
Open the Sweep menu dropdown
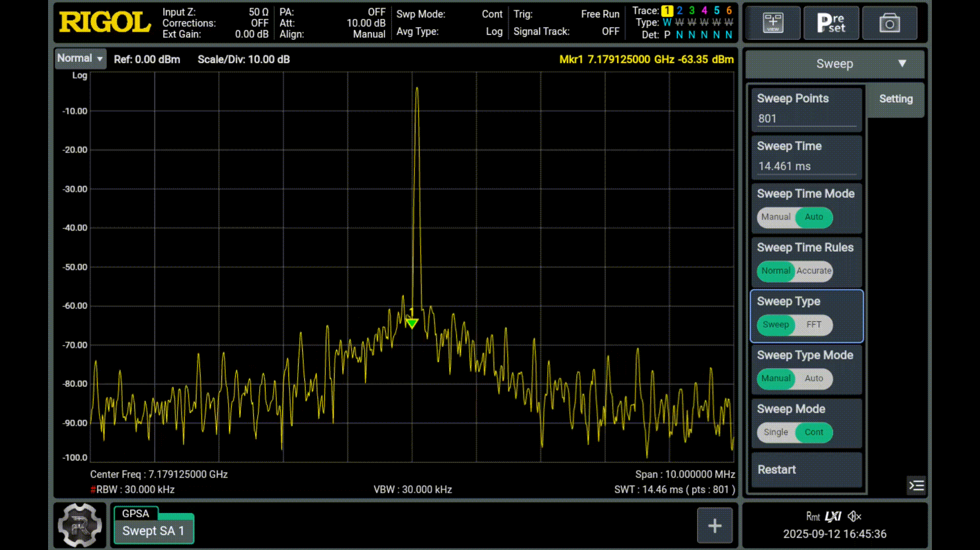coord(835,64)
